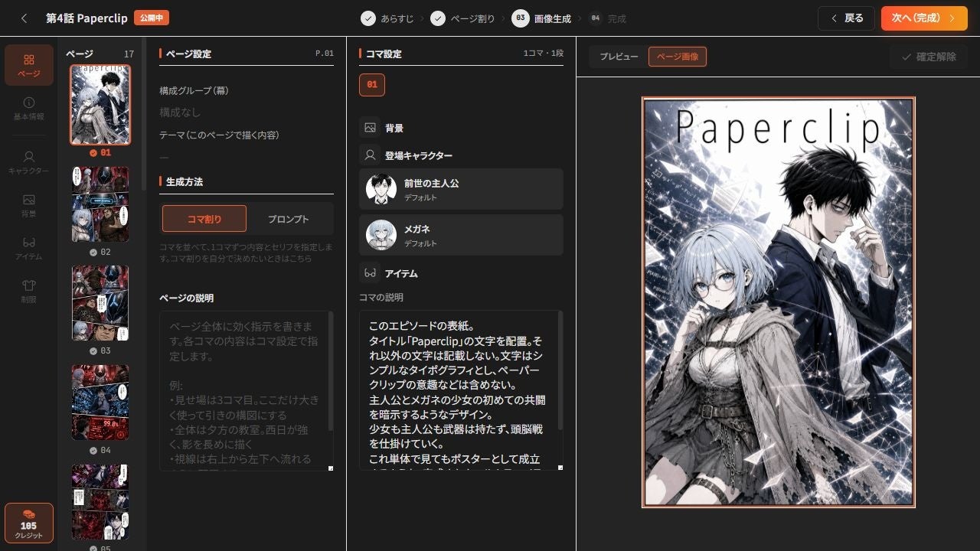Select page thumbnail 04

[x=100, y=403]
